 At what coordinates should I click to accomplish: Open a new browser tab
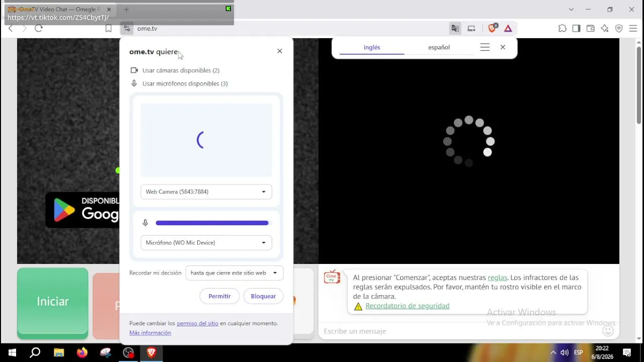point(126,9)
